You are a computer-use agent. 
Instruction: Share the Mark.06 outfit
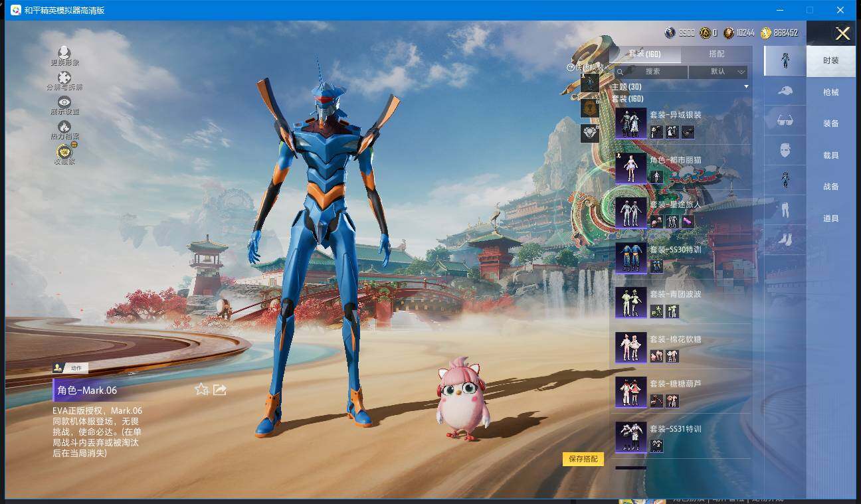tap(220, 390)
